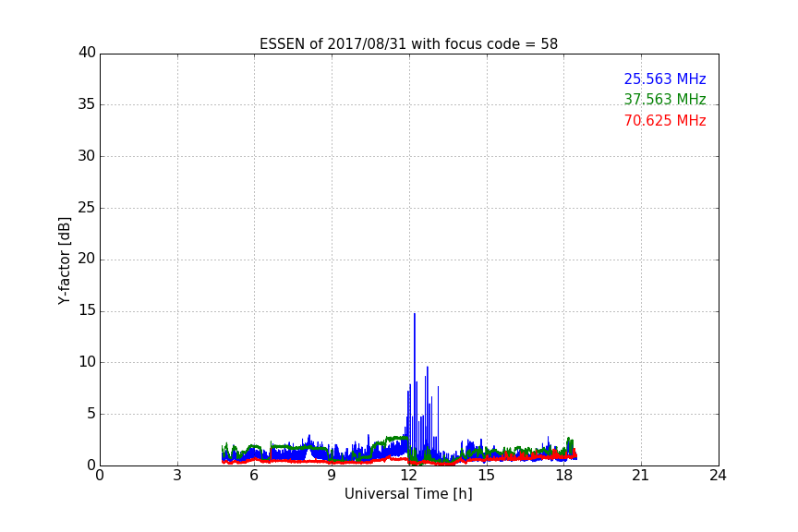The height and width of the screenshot is (532, 798).
Task: Click the y-axis tick label '30'
Action: point(87,156)
